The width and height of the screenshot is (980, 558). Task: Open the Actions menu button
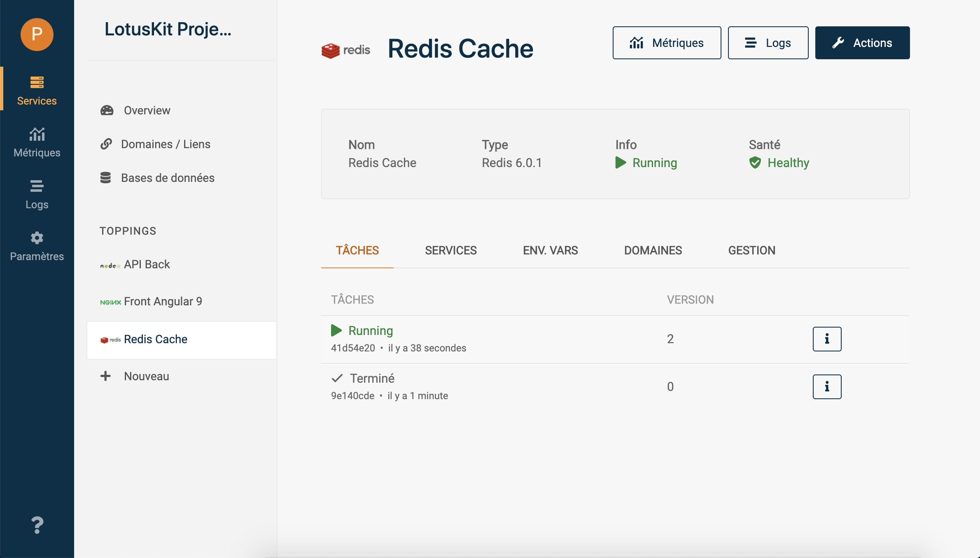(862, 43)
